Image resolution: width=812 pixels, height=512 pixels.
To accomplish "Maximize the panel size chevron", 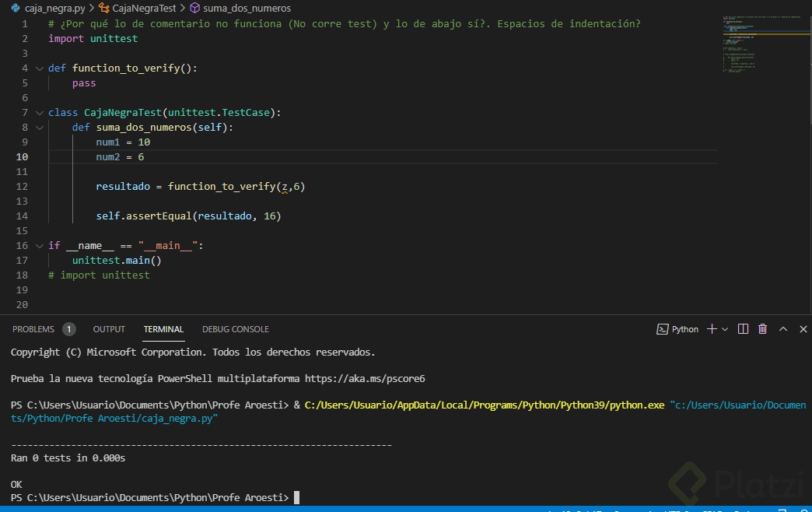I will pyautogui.click(x=783, y=329).
